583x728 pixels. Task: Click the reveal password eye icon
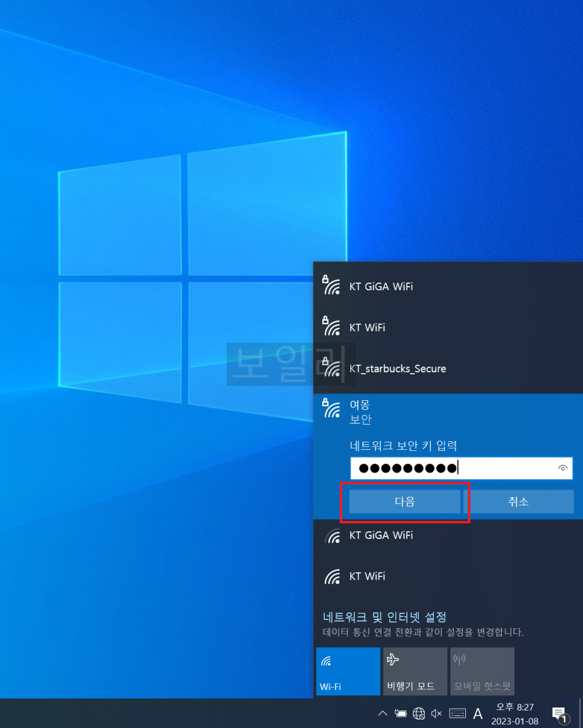point(562,468)
